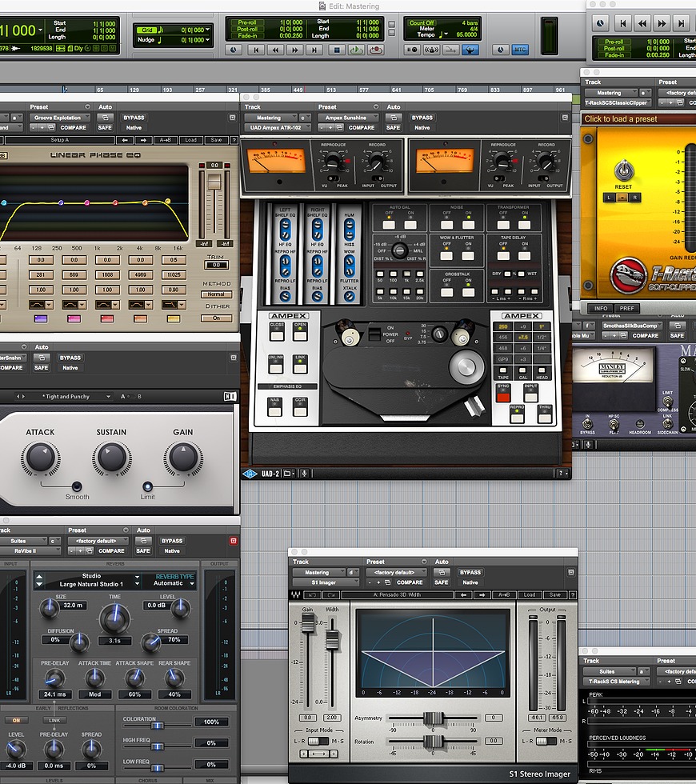696x784 pixels.
Task: Open Preset menu arrow in UAD Ampex window
Action: [x=376, y=107]
